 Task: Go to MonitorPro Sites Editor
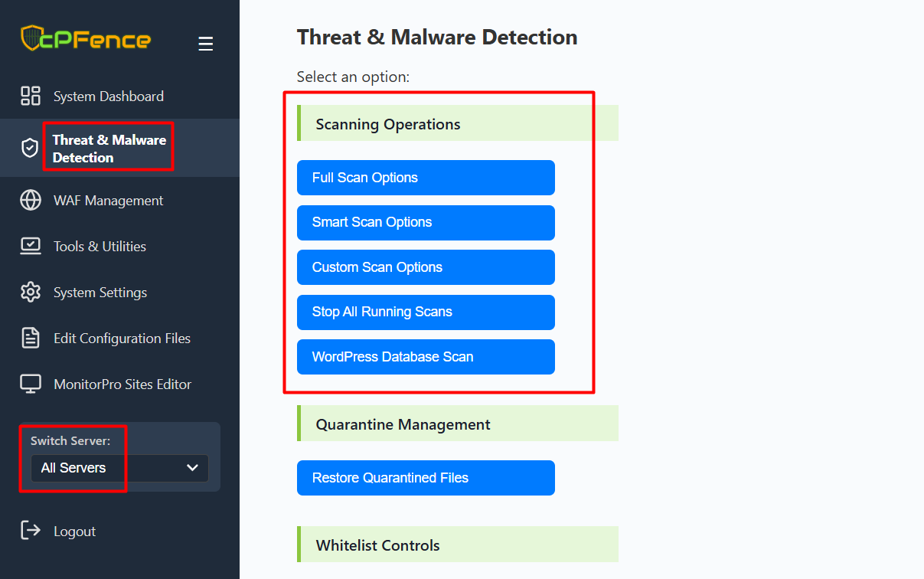[x=122, y=384]
